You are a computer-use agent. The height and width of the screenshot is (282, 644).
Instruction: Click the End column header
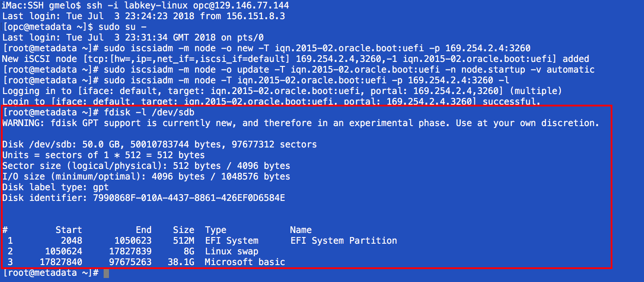click(144, 230)
